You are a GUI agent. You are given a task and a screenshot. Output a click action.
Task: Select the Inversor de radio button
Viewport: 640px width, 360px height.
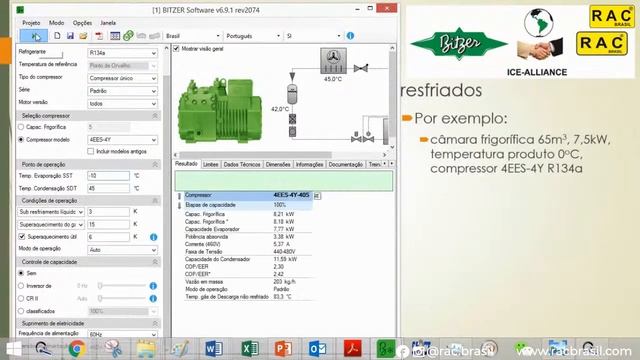pyautogui.click(x=21, y=286)
